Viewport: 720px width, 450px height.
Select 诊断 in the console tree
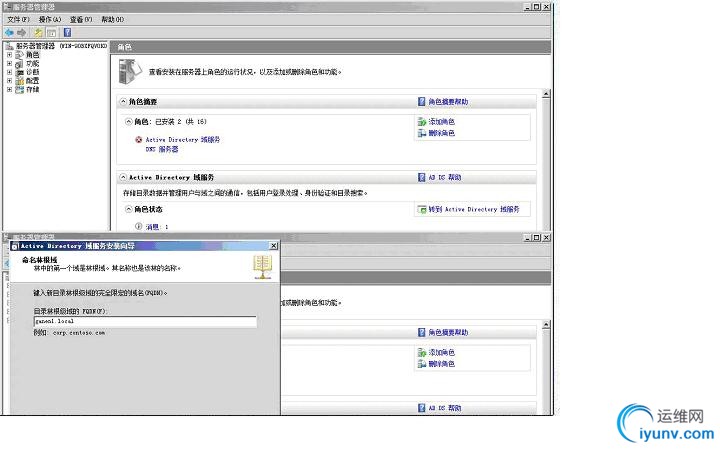point(33,72)
